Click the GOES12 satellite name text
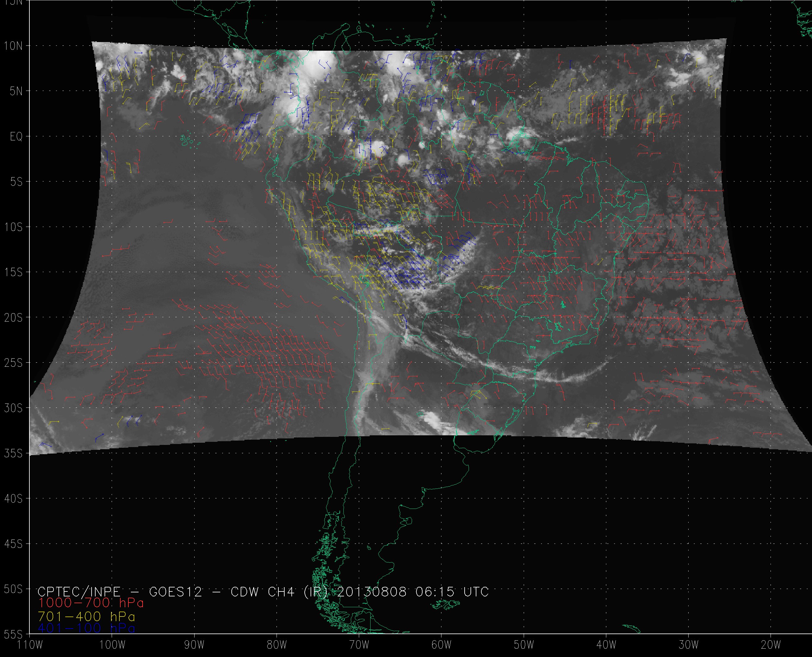 [175, 591]
